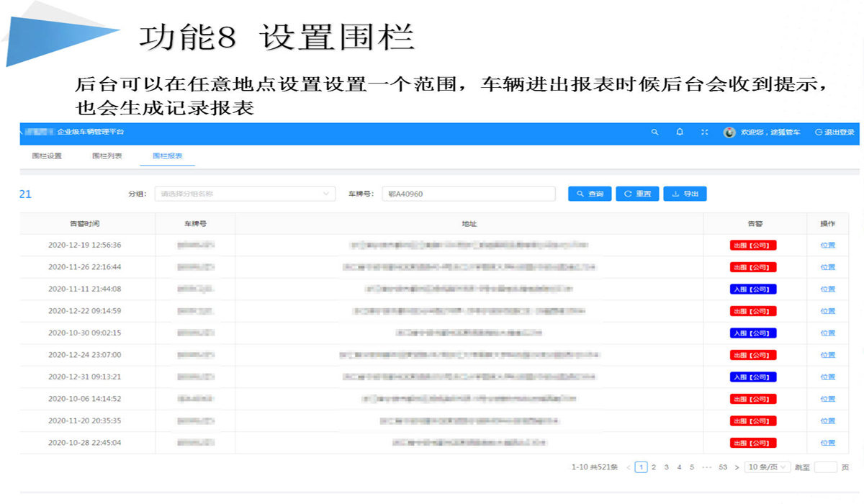Click the previous page left arrow
864x504 pixels.
point(629,467)
